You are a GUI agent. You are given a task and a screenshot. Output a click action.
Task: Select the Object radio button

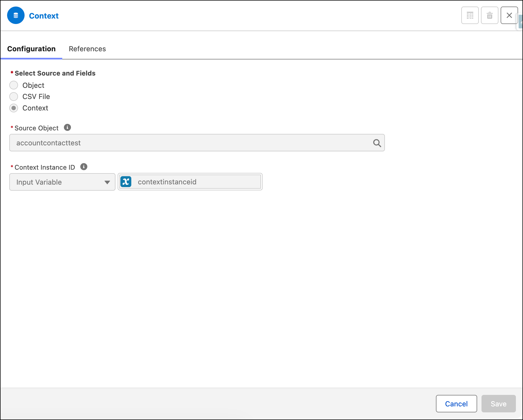click(14, 85)
